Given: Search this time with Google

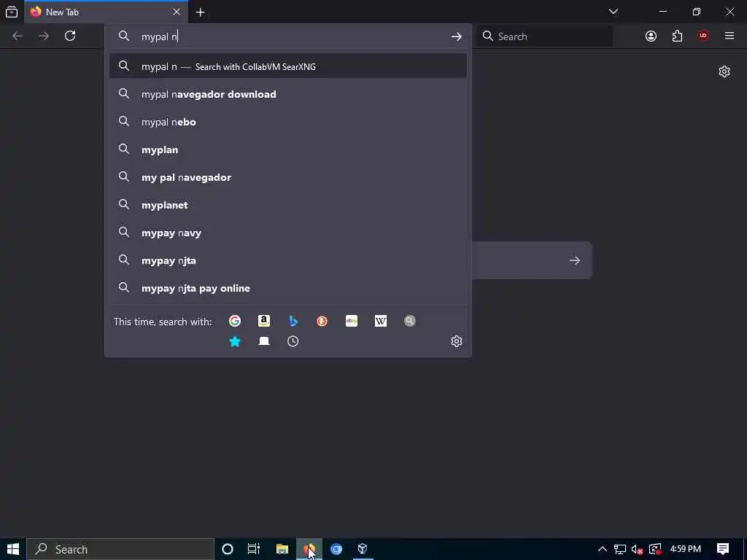Looking at the screenshot, I should (x=234, y=321).
